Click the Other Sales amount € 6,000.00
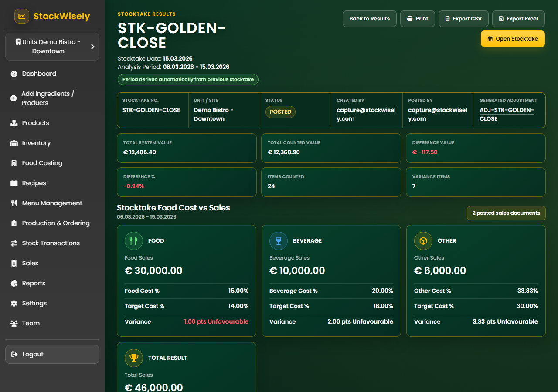This screenshot has width=558, height=392. tap(440, 270)
